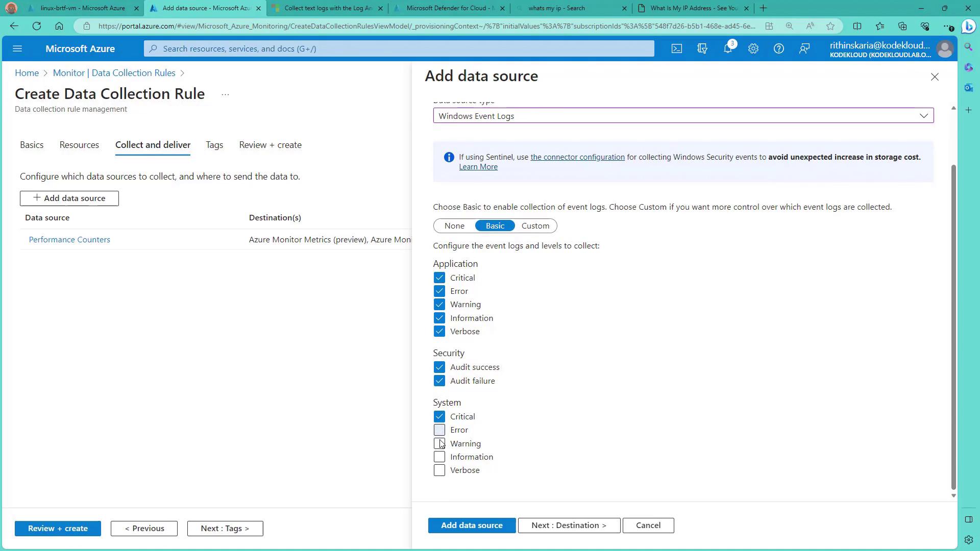Open the feedback icon in header
The width and height of the screenshot is (980, 551).
pyautogui.click(x=804, y=48)
